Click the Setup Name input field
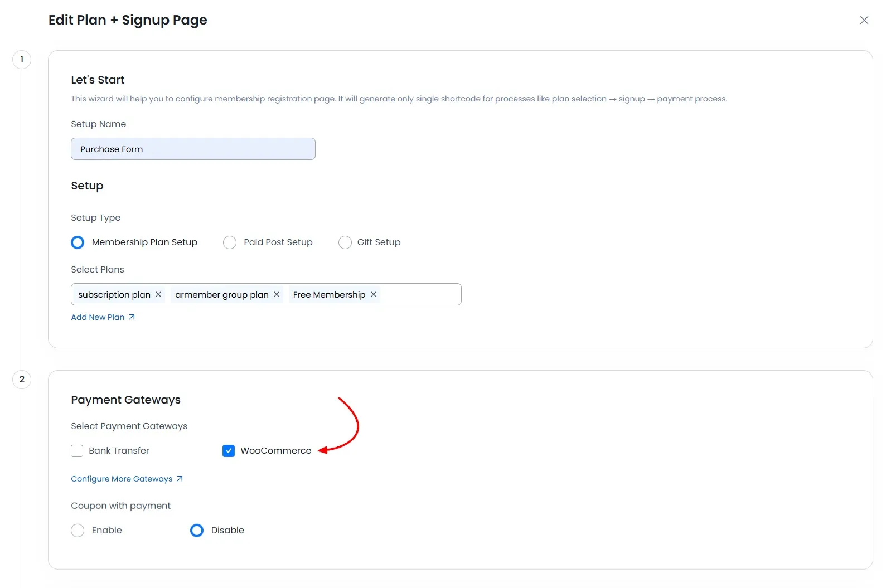The image size is (891, 588). [193, 149]
